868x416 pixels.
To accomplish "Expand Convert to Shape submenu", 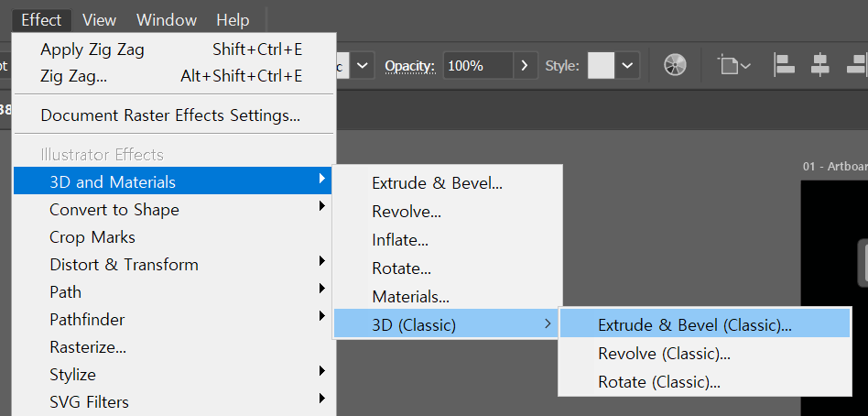I will pos(174,210).
